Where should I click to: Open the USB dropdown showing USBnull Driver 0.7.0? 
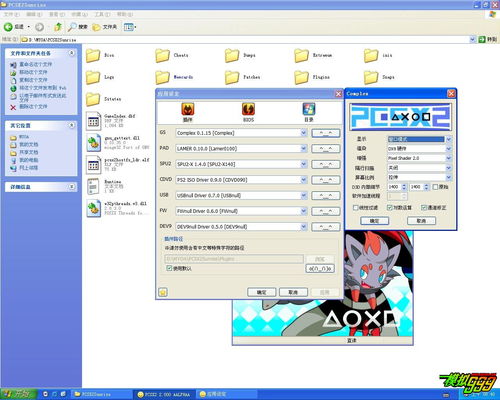pyautogui.click(x=241, y=196)
